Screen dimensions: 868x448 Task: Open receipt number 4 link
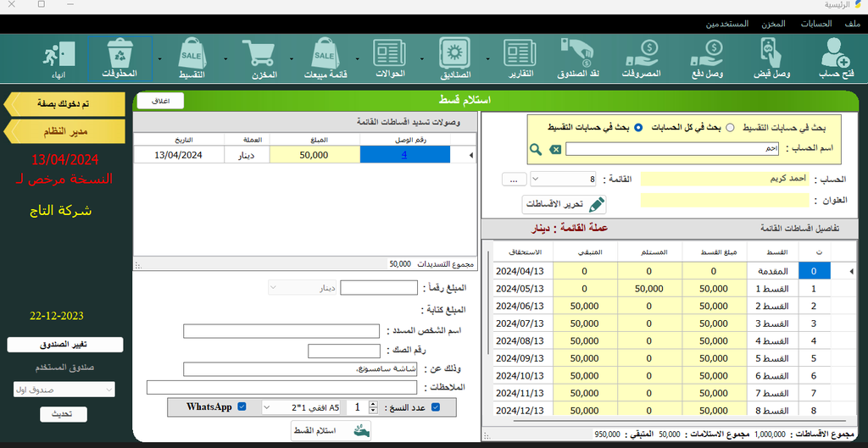404,156
